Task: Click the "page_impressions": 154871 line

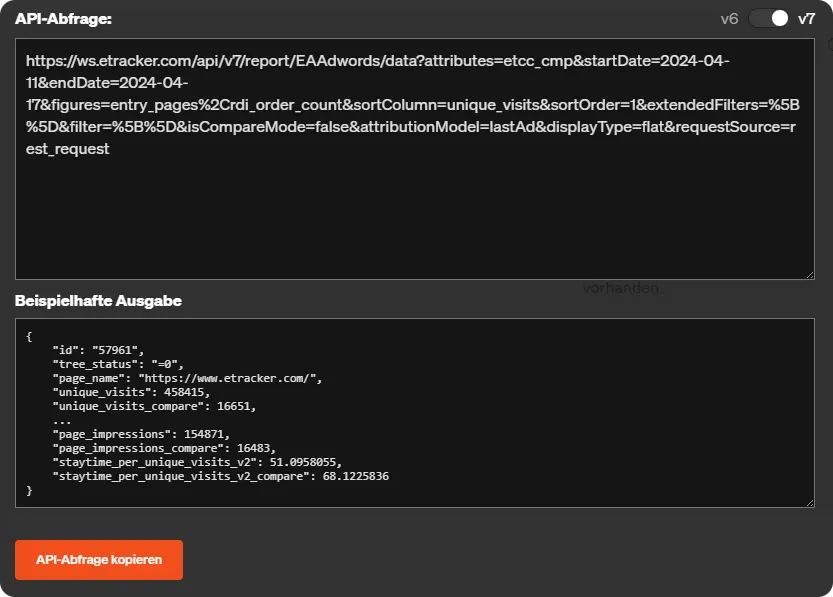Action: point(140,435)
